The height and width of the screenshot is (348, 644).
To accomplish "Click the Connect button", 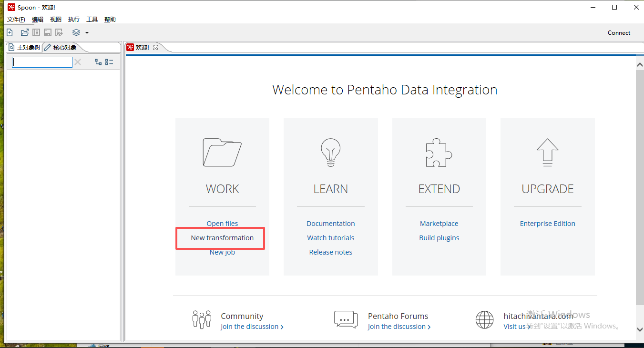I will coord(619,32).
